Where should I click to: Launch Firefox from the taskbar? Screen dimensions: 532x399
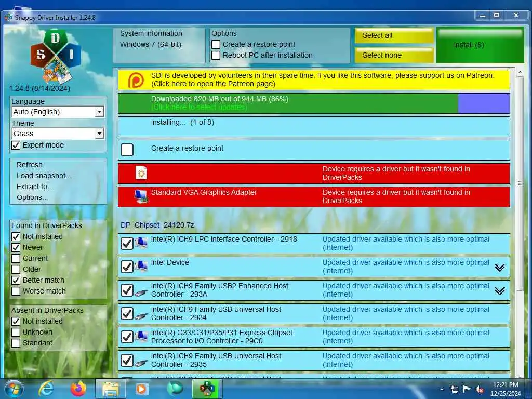click(78, 389)
